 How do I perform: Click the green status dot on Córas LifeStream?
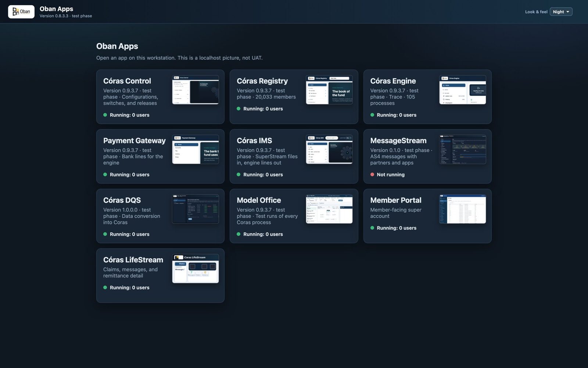[105, 287]
